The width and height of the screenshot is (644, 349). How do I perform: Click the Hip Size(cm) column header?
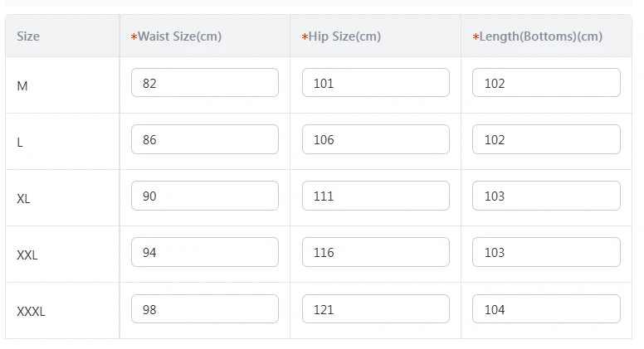coord(344,36)
